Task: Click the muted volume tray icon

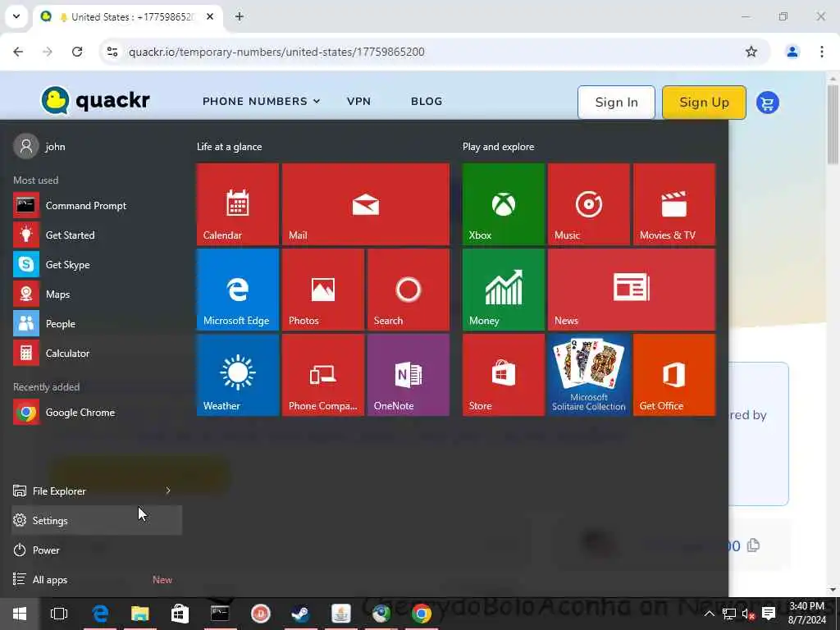Action: point(748,614)
